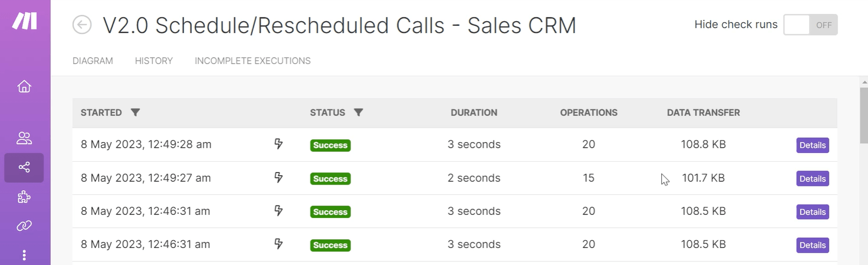868x265 pixels.
Task: Open the Team users icon
Action: [x=24, y=138]
